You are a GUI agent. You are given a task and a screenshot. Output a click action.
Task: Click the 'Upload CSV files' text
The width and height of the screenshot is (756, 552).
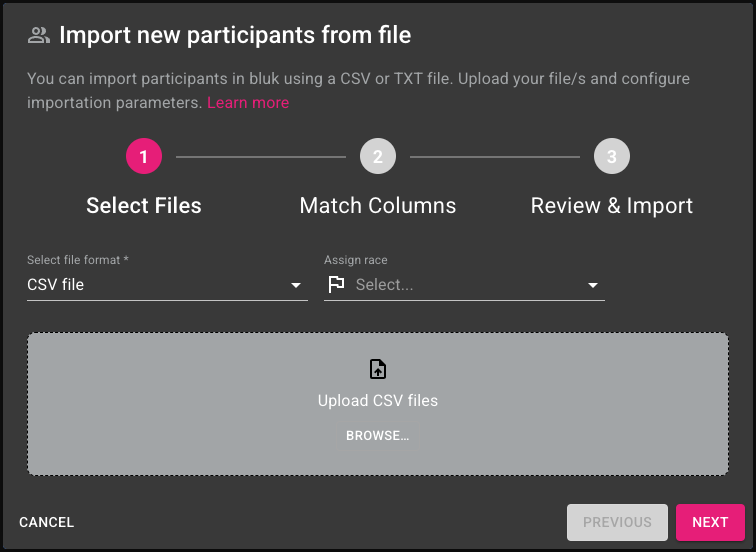378,401
